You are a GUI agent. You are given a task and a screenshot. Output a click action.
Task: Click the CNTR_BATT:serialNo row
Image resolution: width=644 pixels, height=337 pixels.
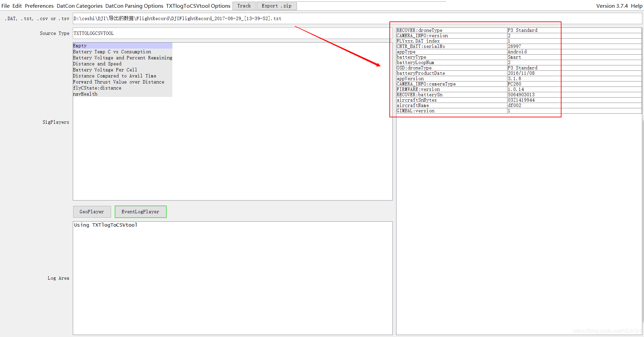(x=519, y=46)
